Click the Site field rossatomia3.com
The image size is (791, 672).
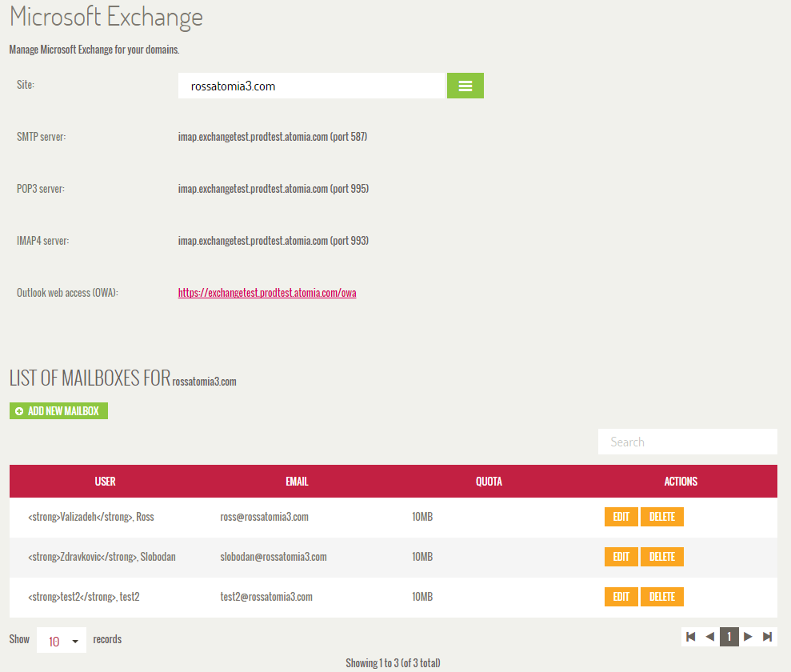[x=311, y=86]
